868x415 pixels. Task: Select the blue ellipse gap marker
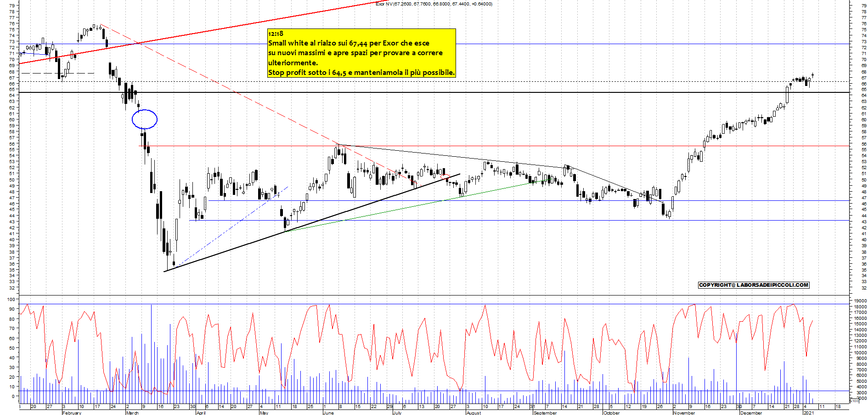click(145, 119)
